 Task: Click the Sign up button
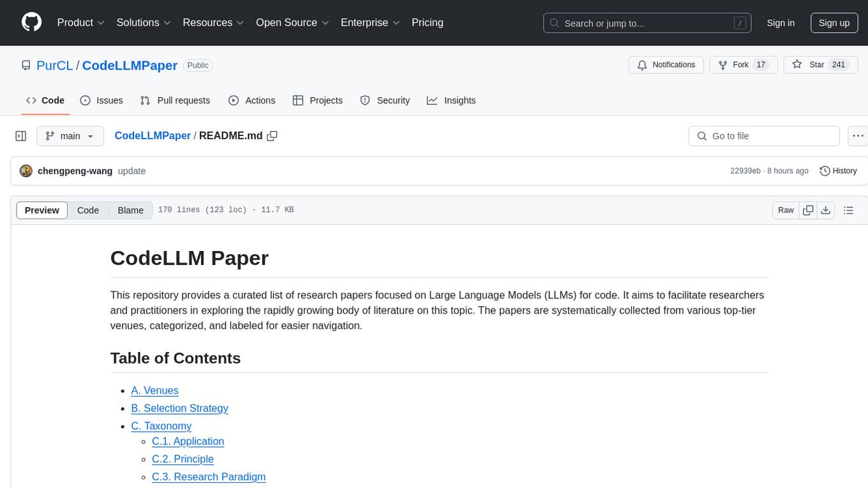pyautogui.click(x=834, y=23)
